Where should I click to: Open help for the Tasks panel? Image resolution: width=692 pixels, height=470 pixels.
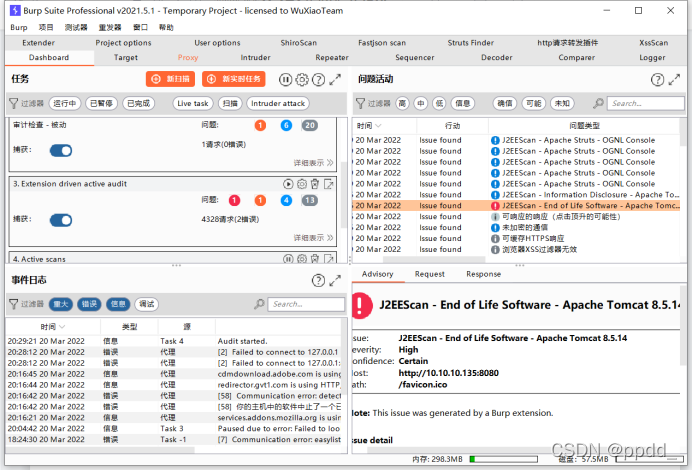point(318,79)
